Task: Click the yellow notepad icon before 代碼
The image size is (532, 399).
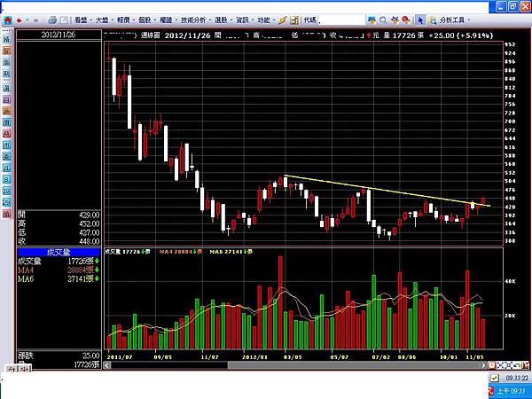Action: pos(294,20)
